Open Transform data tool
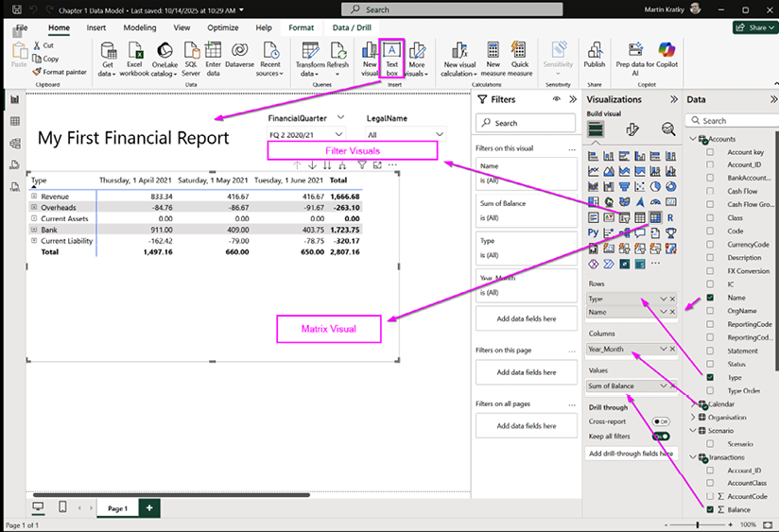The width and height of the screenshot is (779, 532). coord(310,53)
